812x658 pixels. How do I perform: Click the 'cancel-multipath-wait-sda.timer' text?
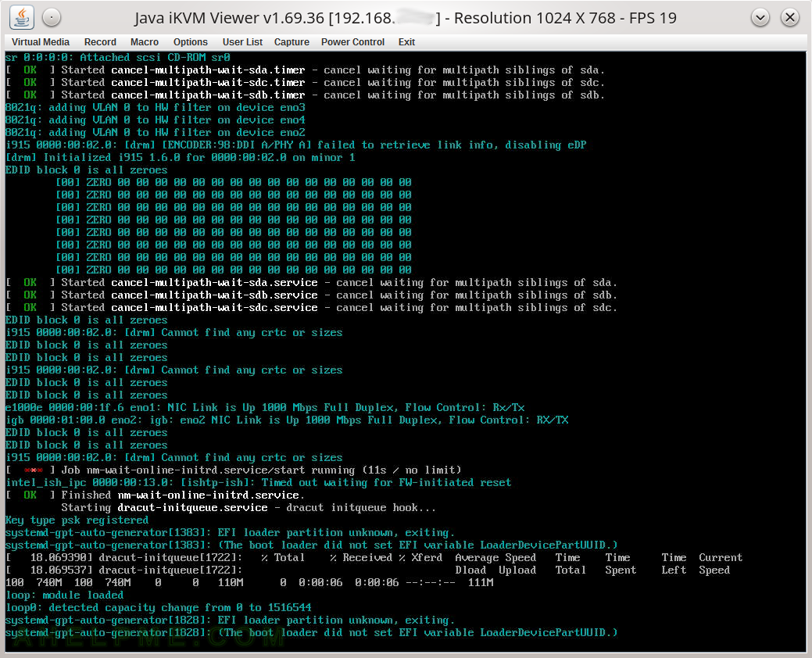(208, 70)
